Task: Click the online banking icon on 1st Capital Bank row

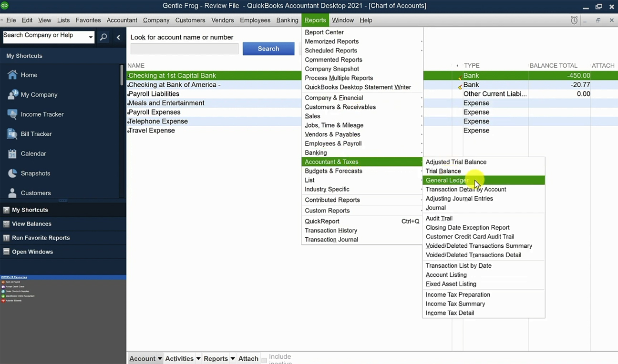Action: (x=460, y=78)
